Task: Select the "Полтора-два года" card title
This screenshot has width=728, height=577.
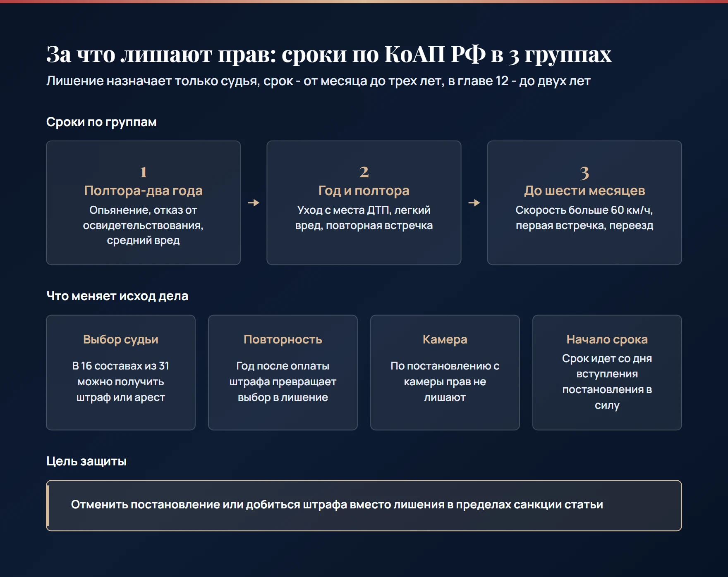Action: pos(143,191)
